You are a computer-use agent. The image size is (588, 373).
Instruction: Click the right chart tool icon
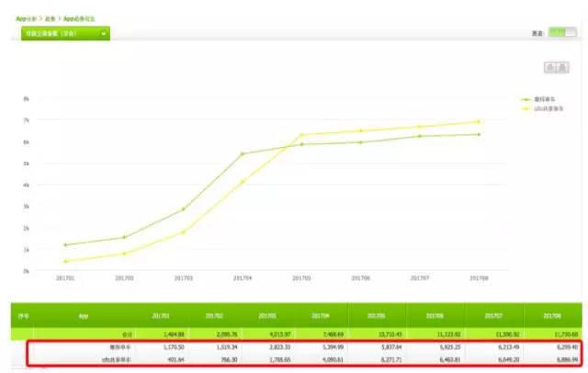[x=562, y=67]
